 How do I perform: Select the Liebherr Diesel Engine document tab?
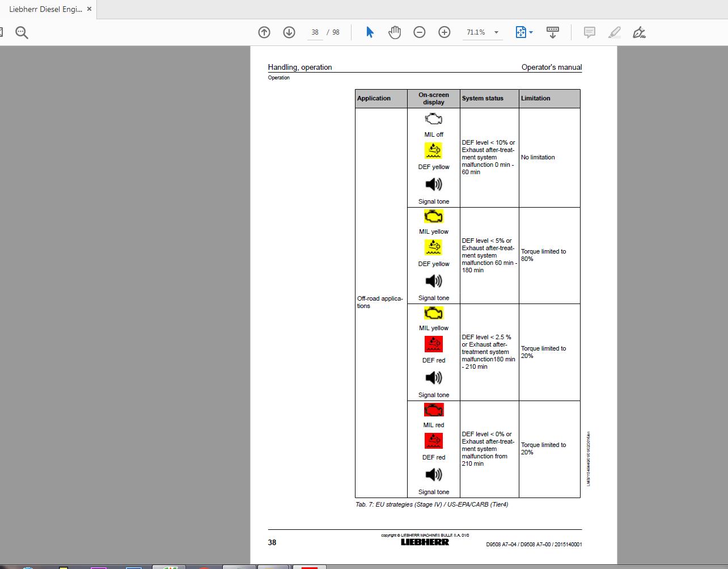click(x=45, y=9)
